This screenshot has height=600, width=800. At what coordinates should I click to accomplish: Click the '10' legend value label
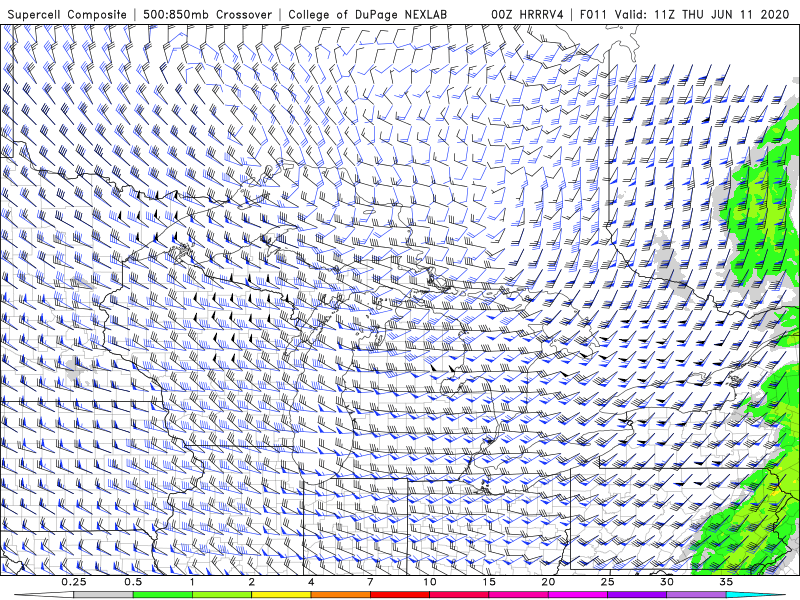tap(430, 582)
